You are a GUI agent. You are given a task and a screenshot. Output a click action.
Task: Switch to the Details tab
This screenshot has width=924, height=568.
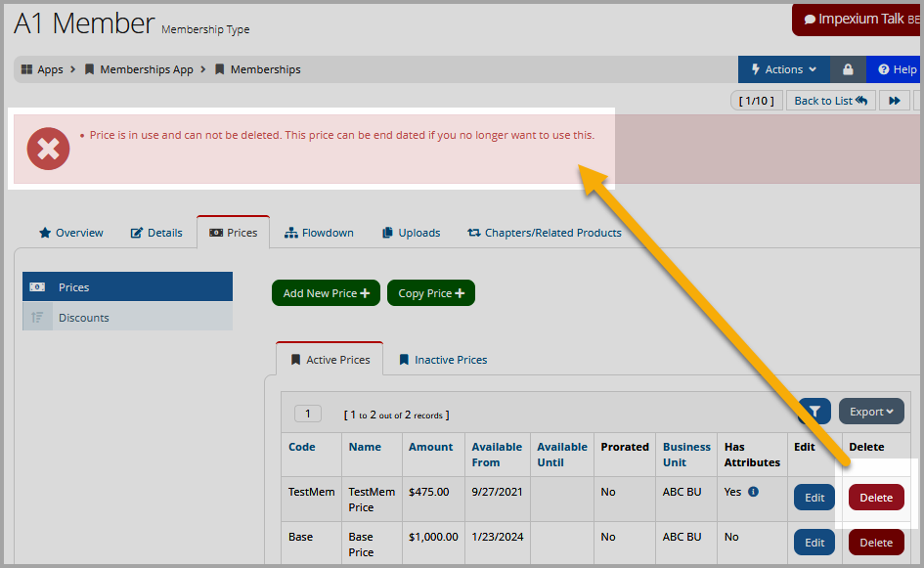pyautogui.click(x=156, y=233)
